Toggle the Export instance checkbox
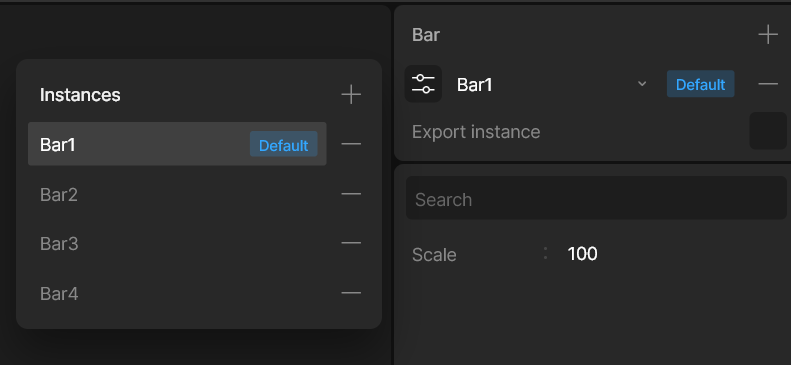Viewport: 791px width, 365px height. (768, 131)
